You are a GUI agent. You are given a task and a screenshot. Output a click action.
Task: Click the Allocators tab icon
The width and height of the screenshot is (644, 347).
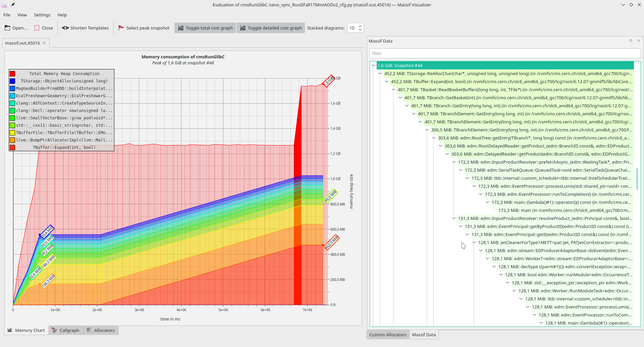(x=89, y=330)
